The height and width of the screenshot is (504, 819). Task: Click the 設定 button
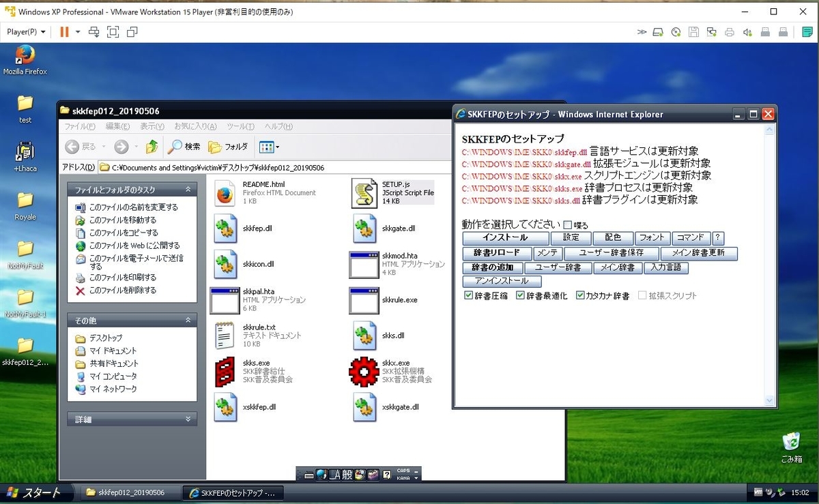(x=571, y=238)
